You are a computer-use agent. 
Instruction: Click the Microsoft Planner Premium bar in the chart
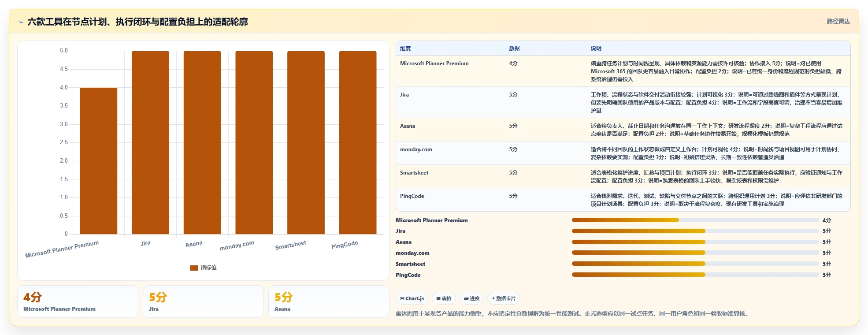pos(99,161)
